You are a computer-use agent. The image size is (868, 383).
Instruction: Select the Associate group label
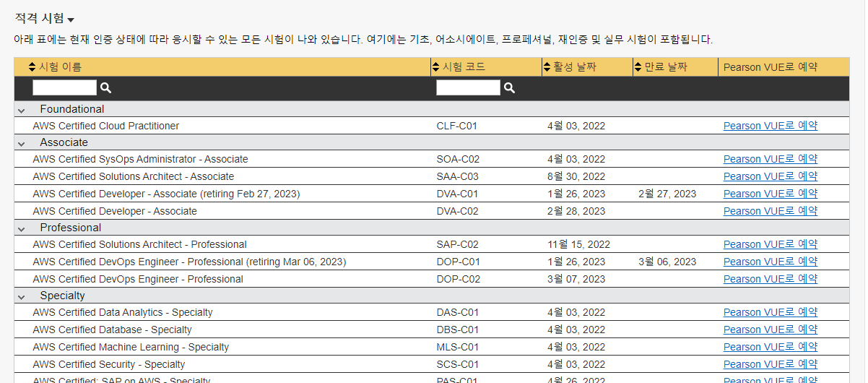point(64,142)
